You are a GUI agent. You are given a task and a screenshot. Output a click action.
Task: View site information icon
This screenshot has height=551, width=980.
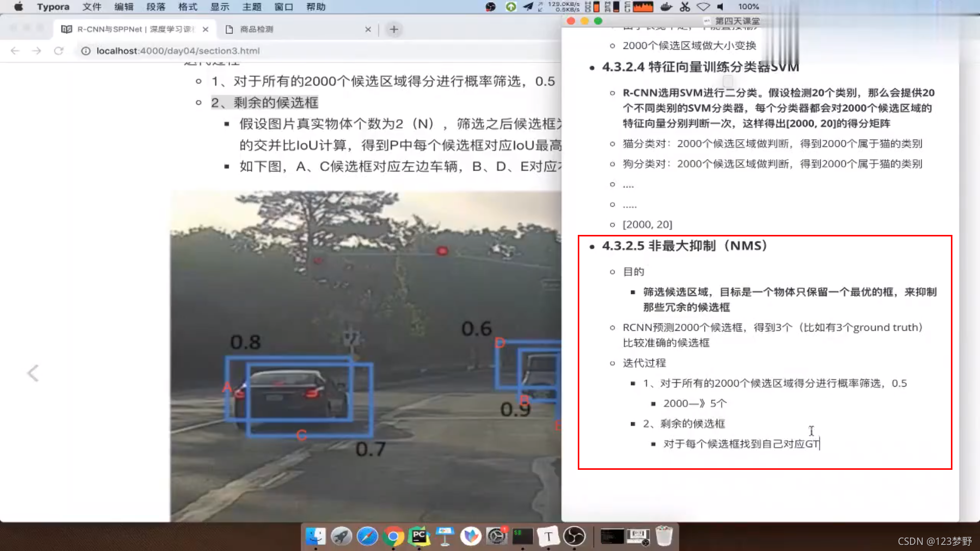pyautogui.click(x=86, y=51)
